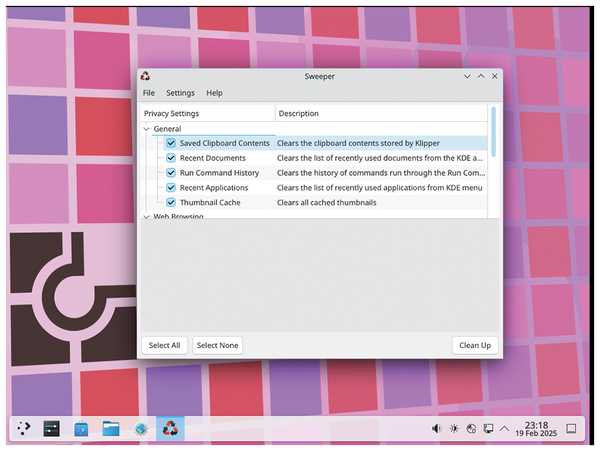Open the audio volume tray icon
The width and height of the screenshot is (600, 451).
pos(437,428)
